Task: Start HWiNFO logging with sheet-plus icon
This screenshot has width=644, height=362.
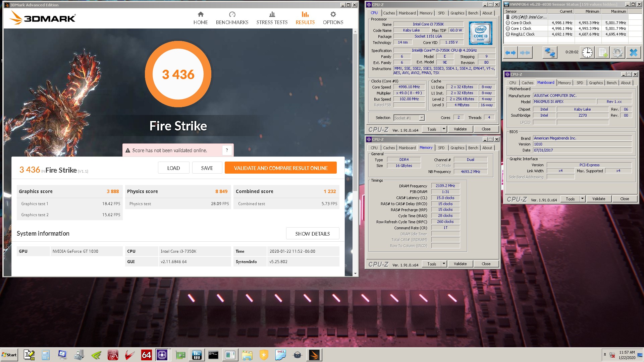Action: [603, 53]
